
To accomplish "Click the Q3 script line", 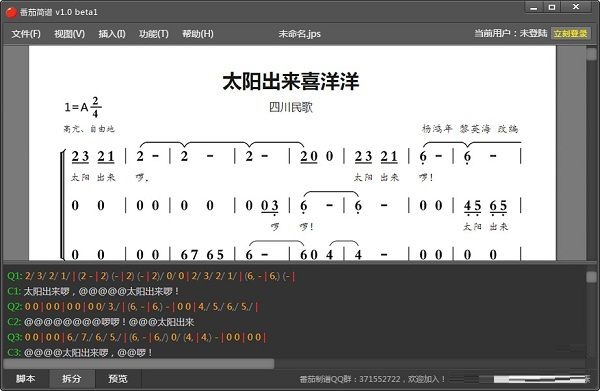I will pos(137,337).
